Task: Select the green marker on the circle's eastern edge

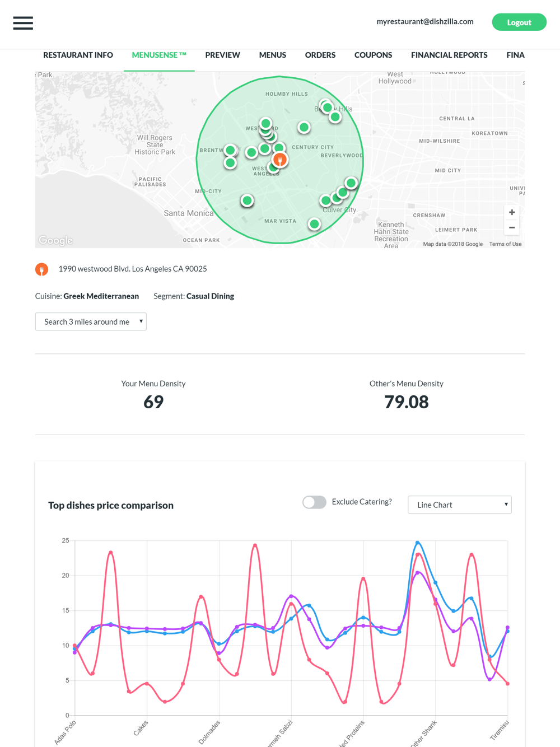Action: tap(351, 183)
